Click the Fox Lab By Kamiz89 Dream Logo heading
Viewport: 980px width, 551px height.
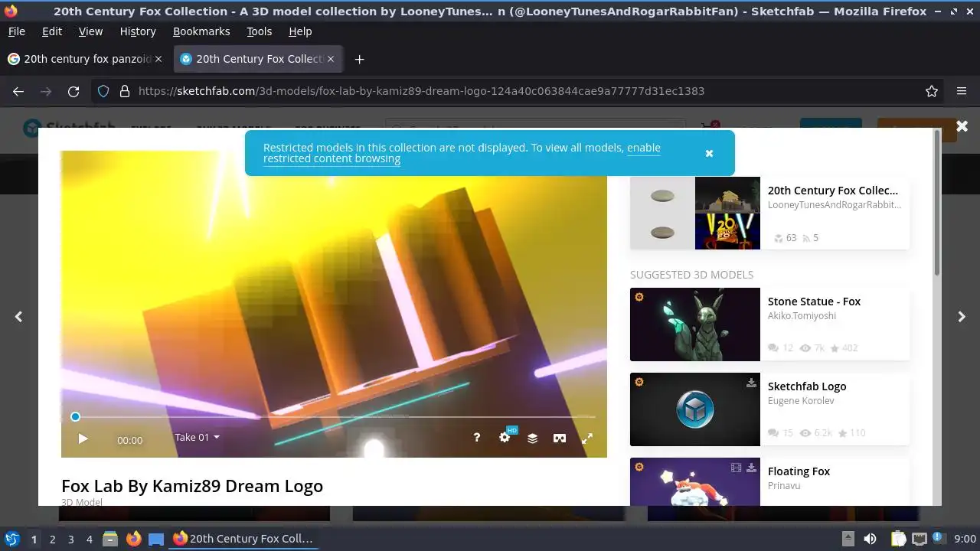tap(192, 486)
